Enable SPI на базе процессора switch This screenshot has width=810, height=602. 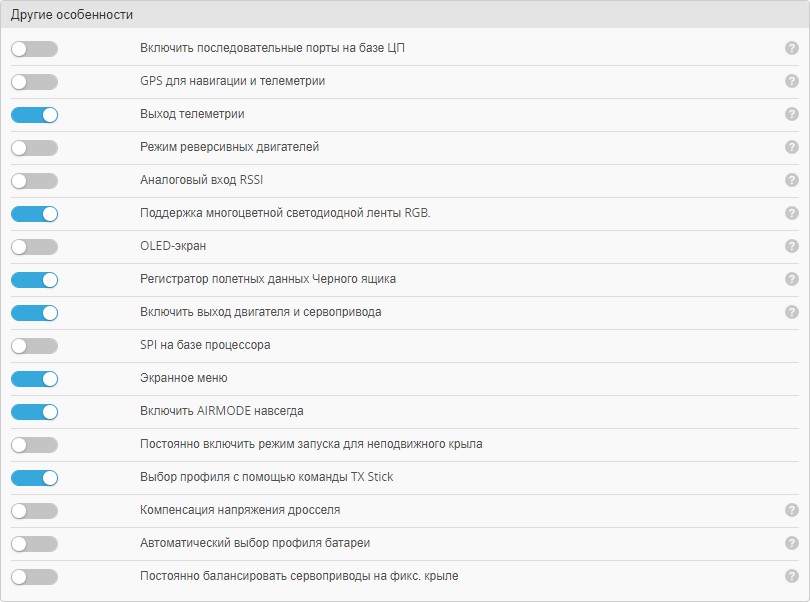click(x=34, y=345)
